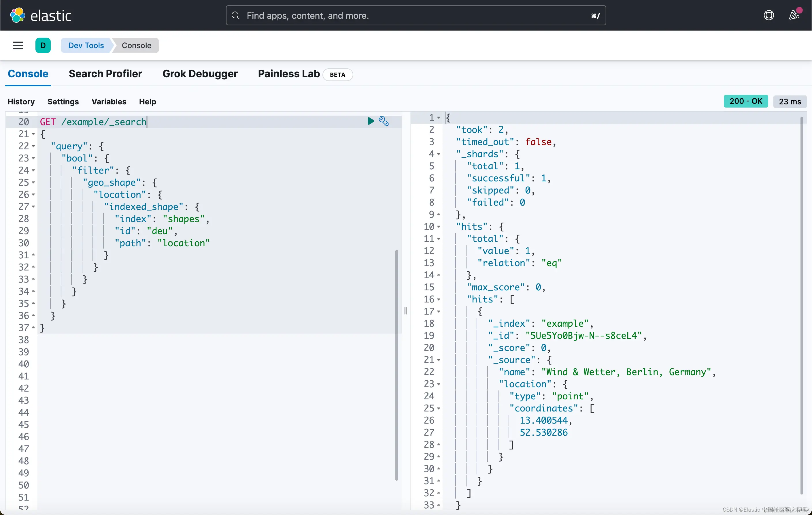Open the Grok Debugger tab
The width and height of the screenshot is (812, 515).
coord(200,74)
